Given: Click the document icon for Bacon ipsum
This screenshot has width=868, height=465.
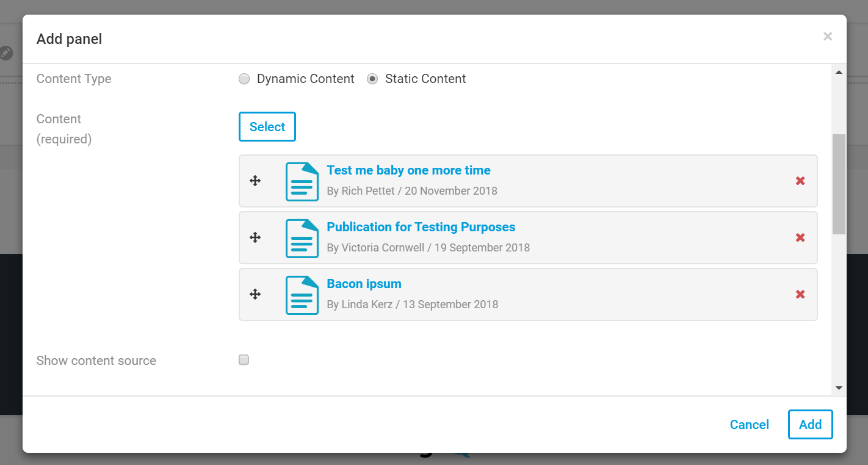Looking at the screenshot, I should click(302, 295).
